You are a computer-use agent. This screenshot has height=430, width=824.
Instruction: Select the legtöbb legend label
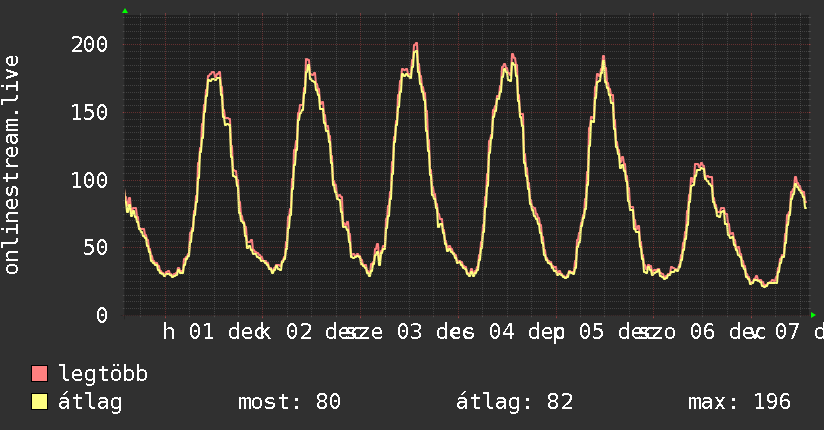pos(104,374)
